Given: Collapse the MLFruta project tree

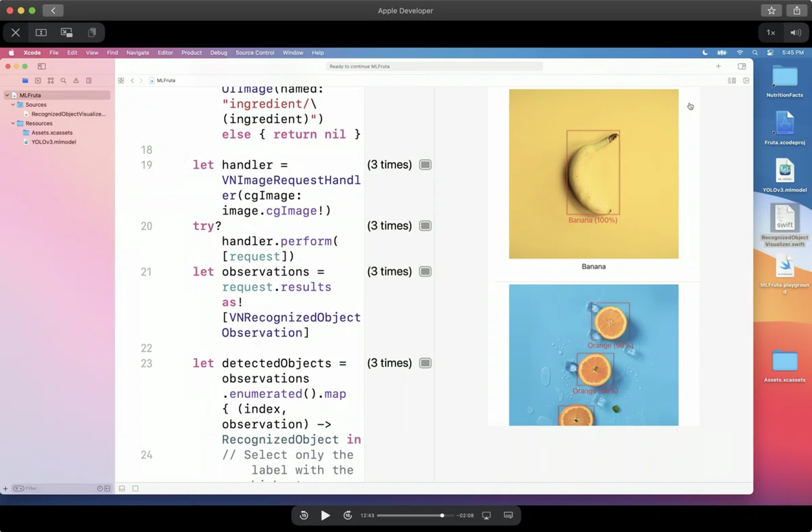Looking at the screenshot, I should pos(7,95).
